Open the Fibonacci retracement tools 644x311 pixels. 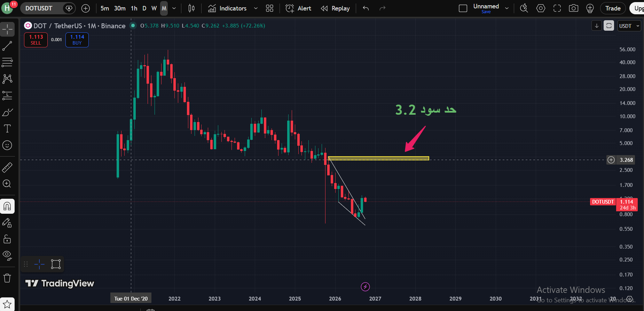[x=7, y=62]
